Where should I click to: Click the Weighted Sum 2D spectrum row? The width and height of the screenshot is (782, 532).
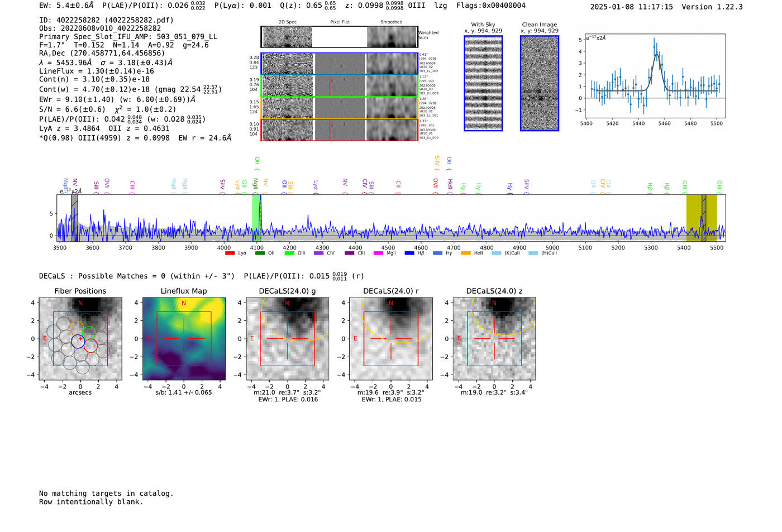click(340, 37)
